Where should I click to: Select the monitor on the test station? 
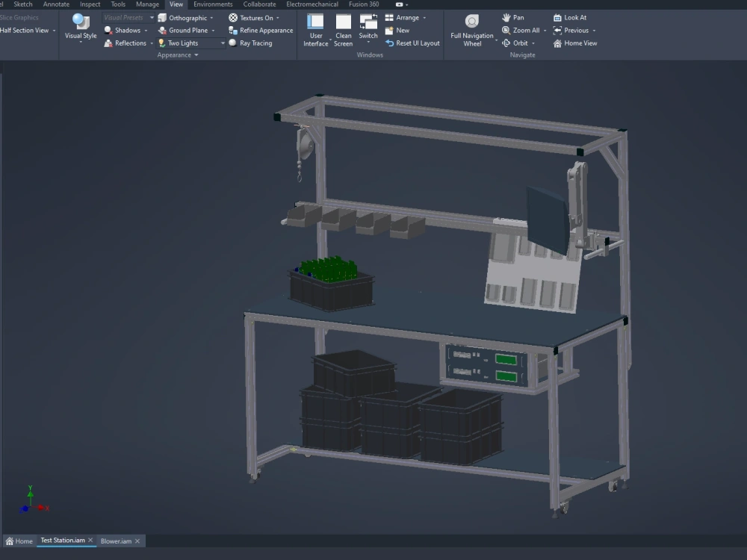click(547, 220)
